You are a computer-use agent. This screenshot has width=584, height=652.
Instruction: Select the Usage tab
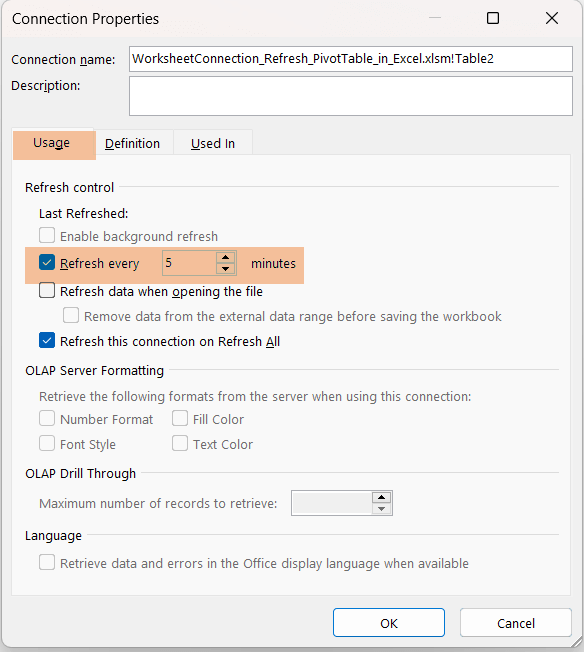click(x=54, y=143)
